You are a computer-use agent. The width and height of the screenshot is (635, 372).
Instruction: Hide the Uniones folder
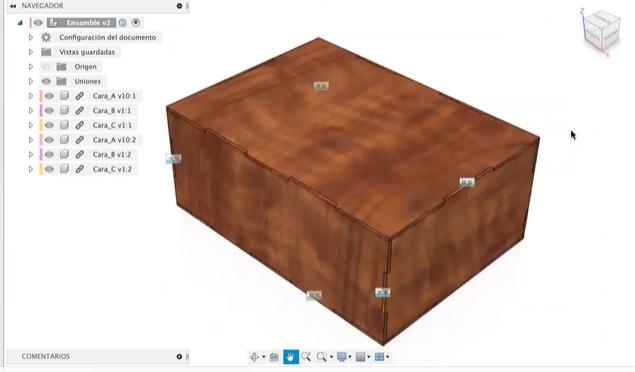click(x=46, y=81)
